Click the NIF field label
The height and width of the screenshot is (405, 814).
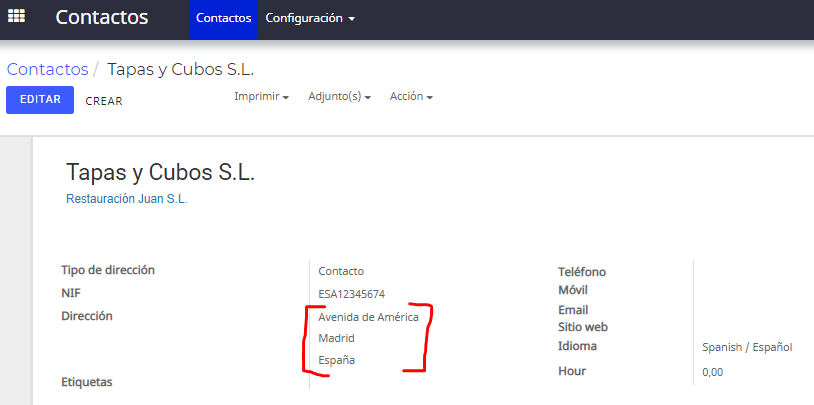click(x=71, y=293)
